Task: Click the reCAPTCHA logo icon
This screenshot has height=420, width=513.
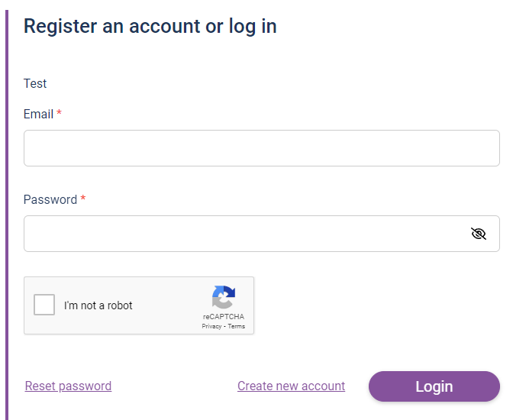Action: [224, 297]
